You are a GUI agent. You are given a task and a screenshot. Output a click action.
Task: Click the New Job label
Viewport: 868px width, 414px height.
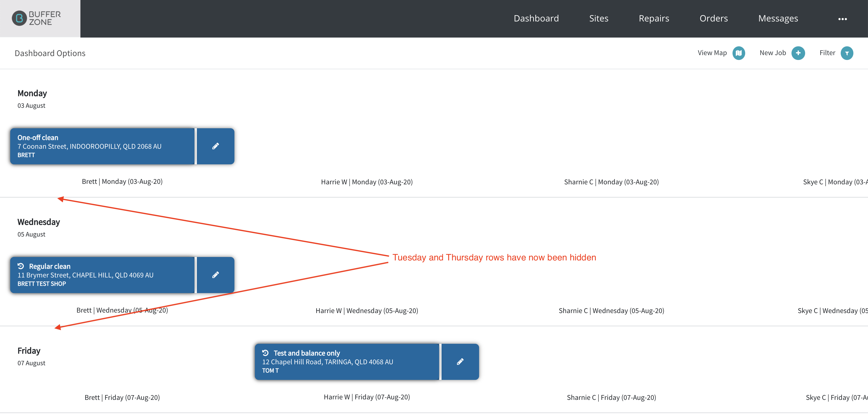coord(772,53)
